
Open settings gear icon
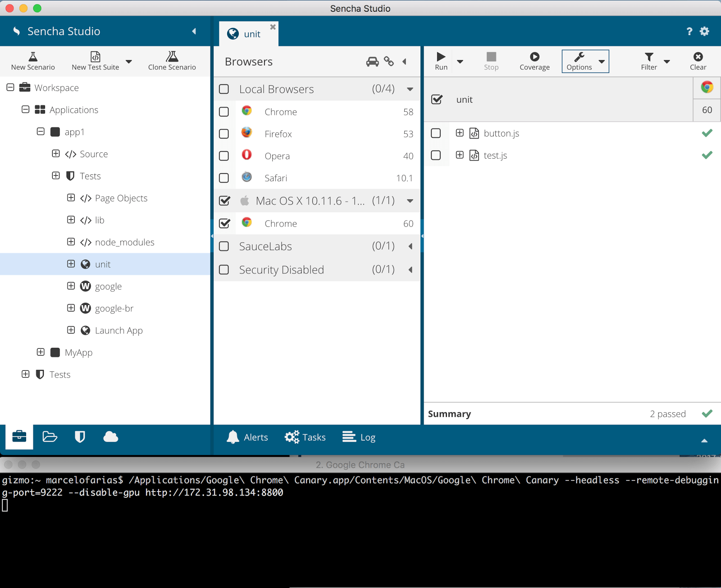click(704, 31)
